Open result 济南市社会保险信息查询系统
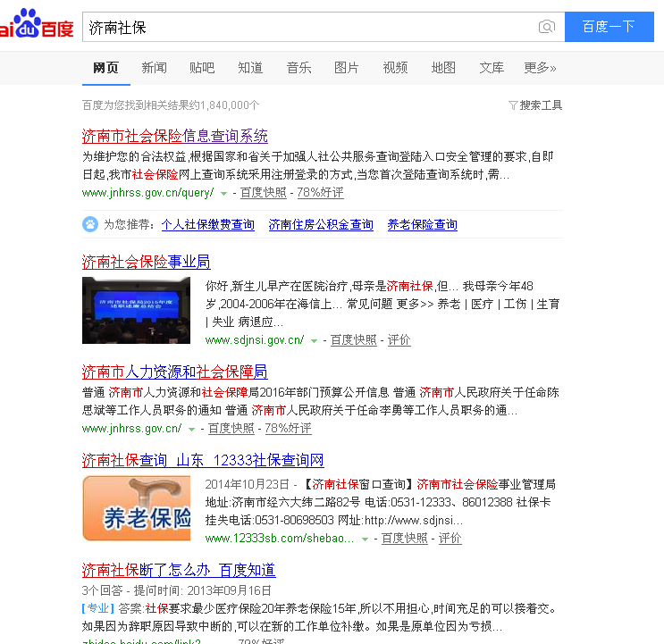 click(174, 136)
